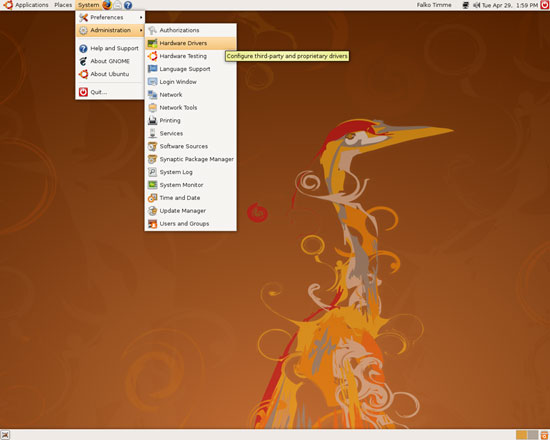The image size is (550, 440).
Task: Collapse the Administration submenu entry
Action: 110,30
